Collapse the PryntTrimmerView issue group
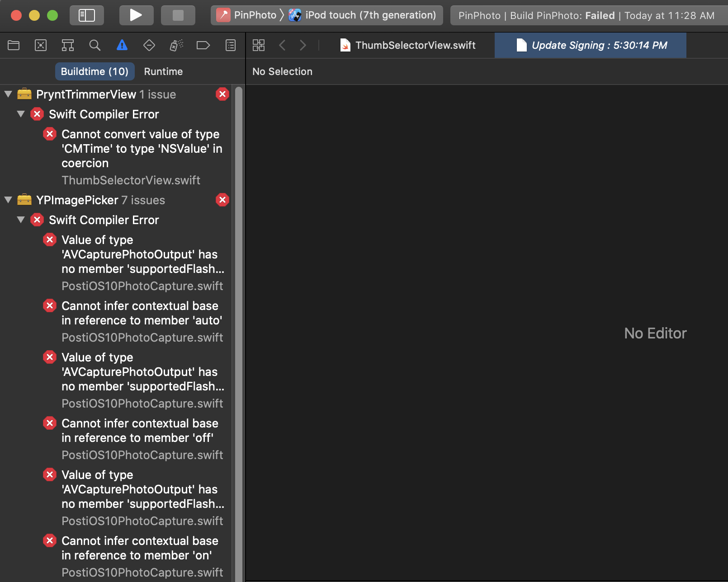Screen dimensions: 728x582 8,94
